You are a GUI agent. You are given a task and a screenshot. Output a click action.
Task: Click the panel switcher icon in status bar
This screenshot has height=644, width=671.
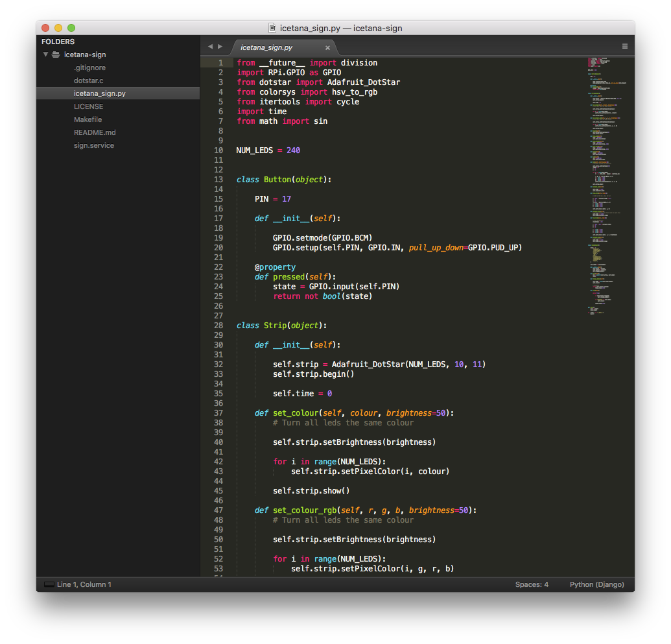click(49, 584)
